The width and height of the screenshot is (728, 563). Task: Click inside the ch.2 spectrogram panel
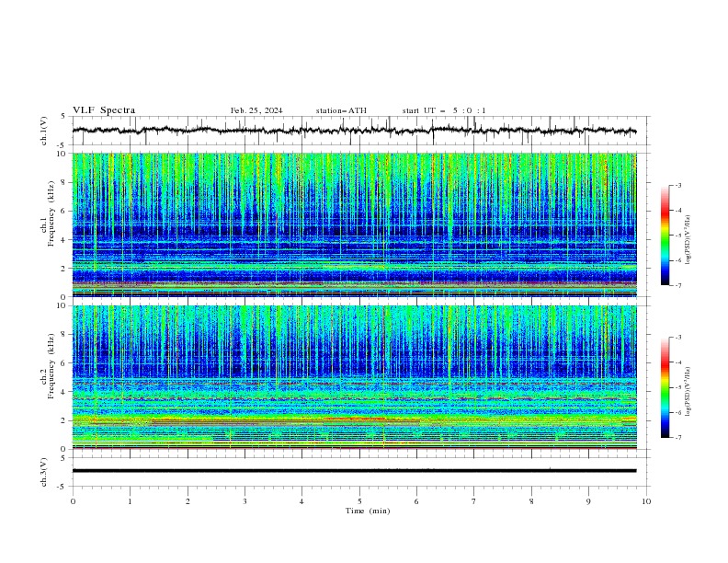354,377
